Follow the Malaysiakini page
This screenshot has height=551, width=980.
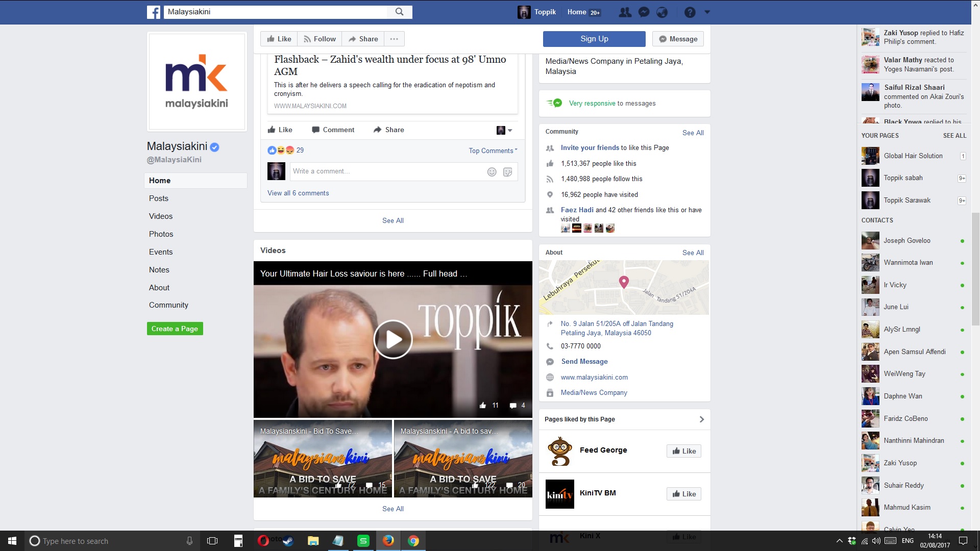pyautogui.click(x=320, y=39)
